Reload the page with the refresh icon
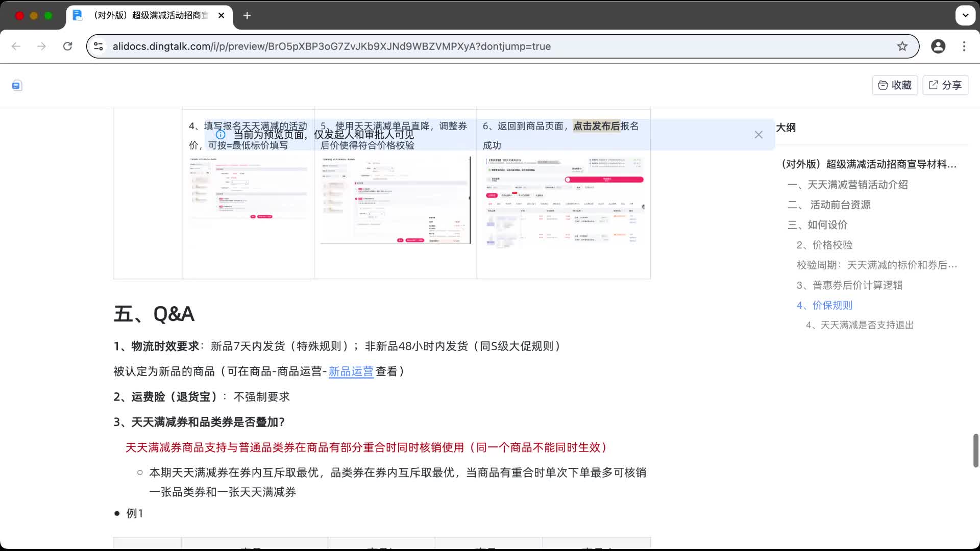 (68, 46)
